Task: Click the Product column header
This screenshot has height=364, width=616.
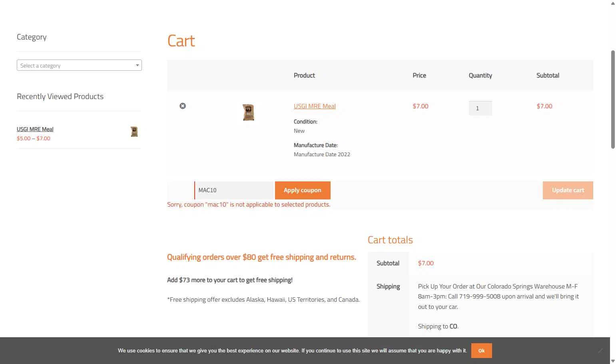Action: [x=304, y=75]
